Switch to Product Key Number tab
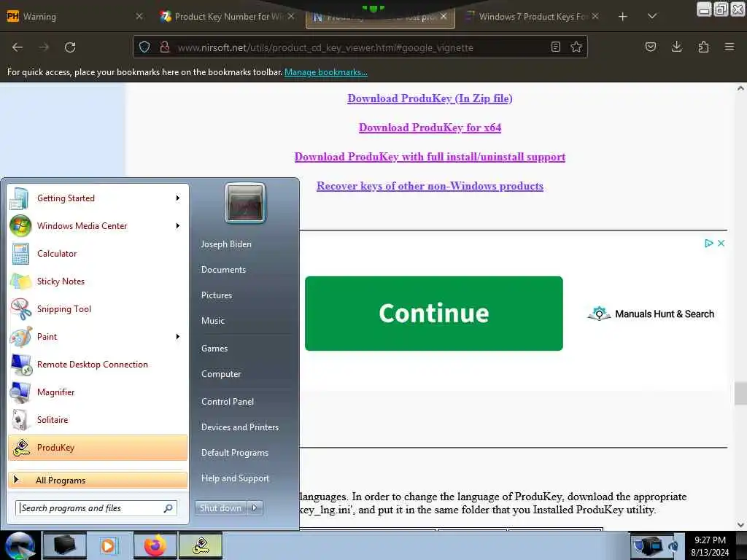The image size is (747, 560). [227, 17]
